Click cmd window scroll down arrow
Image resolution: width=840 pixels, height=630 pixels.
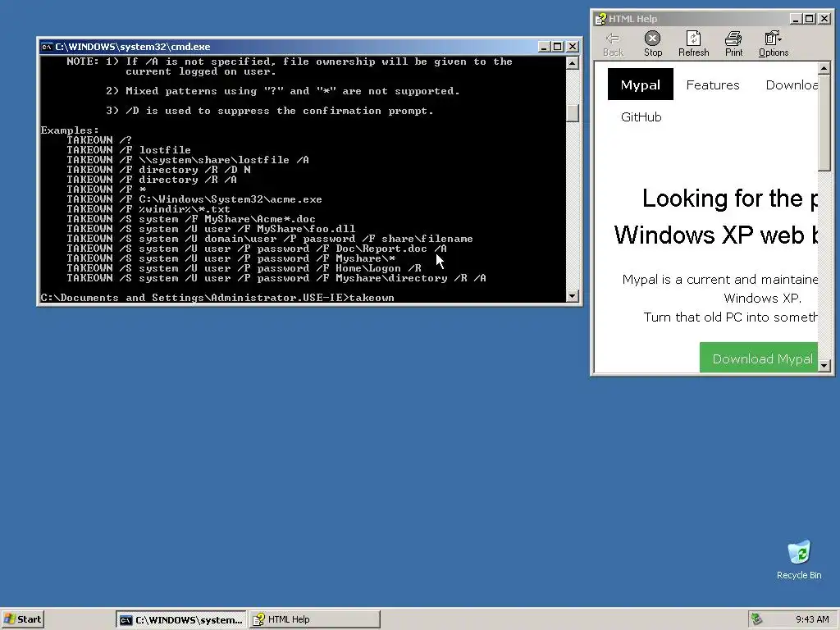click(x=572, y=295)
